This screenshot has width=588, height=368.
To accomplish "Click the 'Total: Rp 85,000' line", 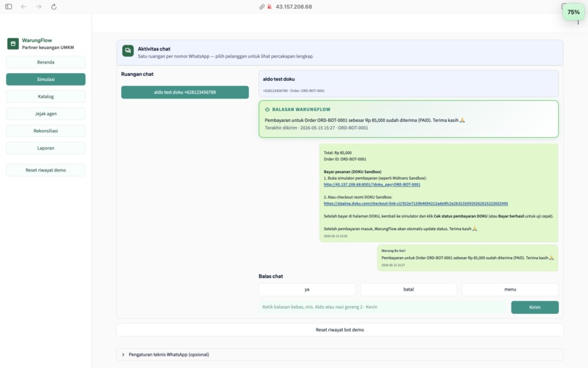I will [x=338, y=153].
